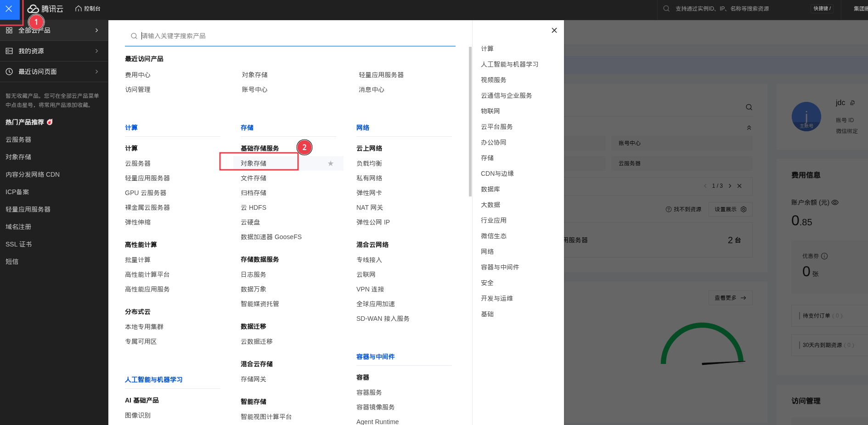Open 对象存储 under 基础存储服务
Screen dimensions: 868x425
(x=254, y=163)
